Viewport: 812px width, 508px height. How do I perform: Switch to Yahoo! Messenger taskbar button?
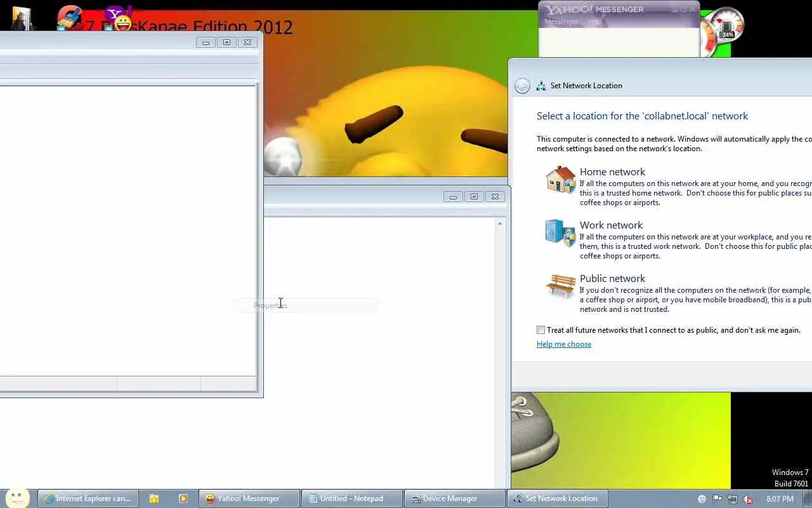[249, 498]
